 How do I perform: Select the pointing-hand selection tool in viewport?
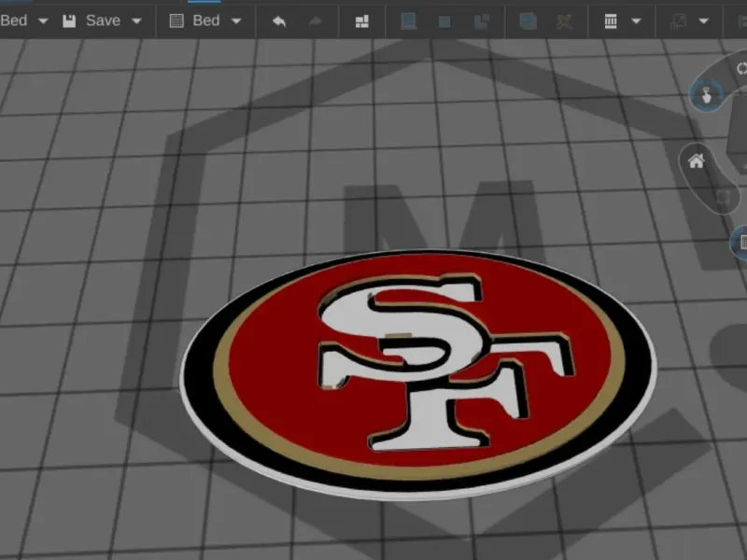pyautogui.click(x=707, y=95)
